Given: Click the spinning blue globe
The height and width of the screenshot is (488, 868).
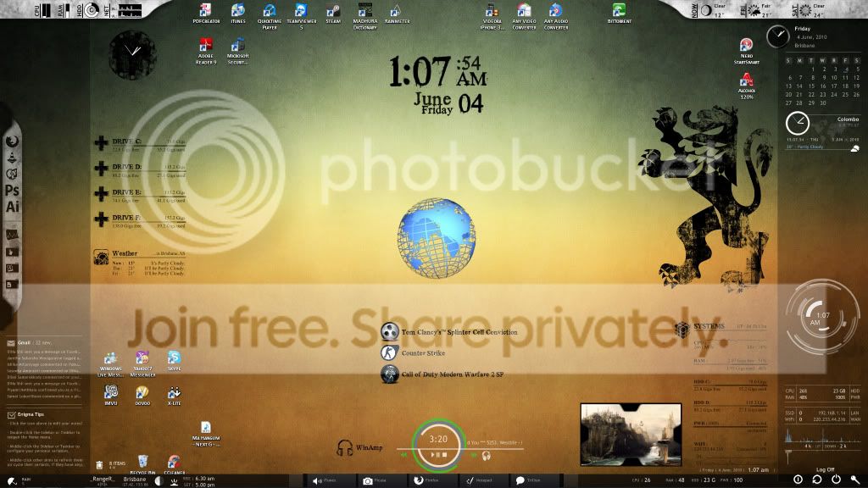Looking at the screenshot, I should (x=437, y=238).
